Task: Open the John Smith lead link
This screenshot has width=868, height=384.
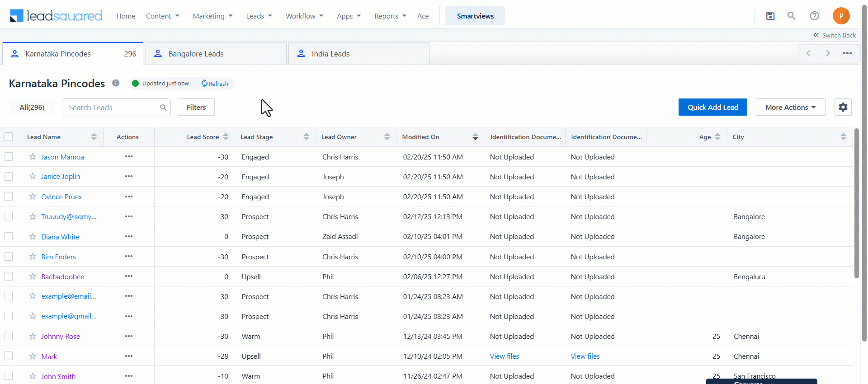Action: tap(58, 376)
